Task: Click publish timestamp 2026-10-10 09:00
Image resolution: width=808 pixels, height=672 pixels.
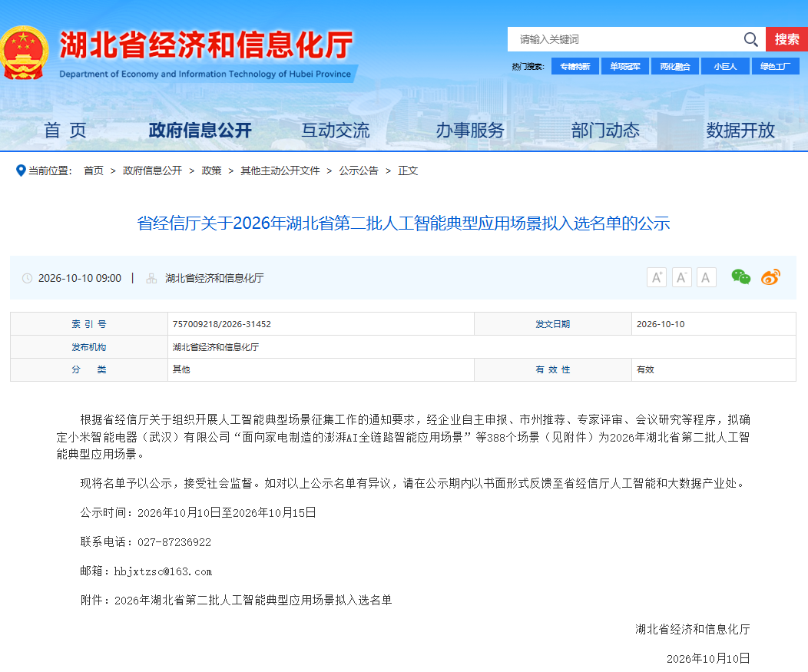Action: pyautogui.click(x=80, y=278)
